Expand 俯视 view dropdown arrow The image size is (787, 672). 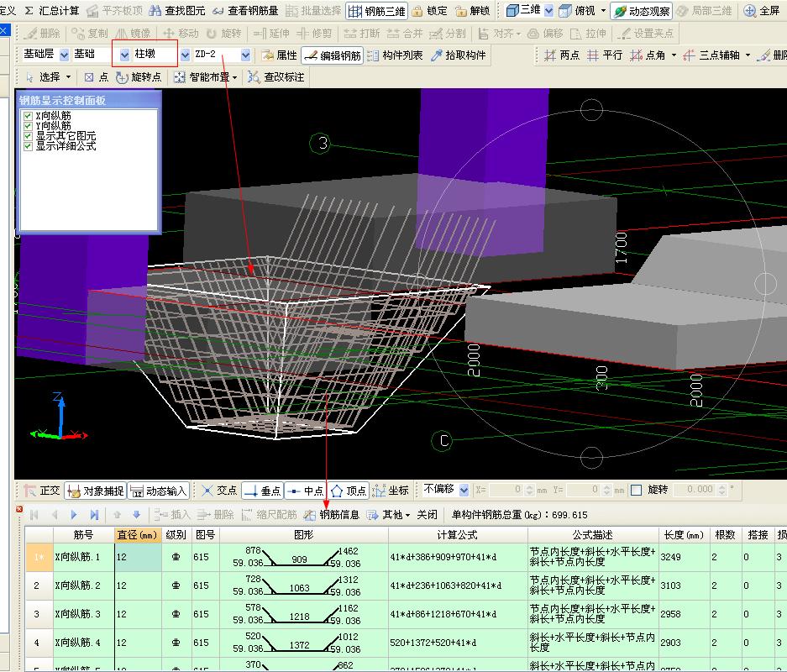(x=603, y=11)
